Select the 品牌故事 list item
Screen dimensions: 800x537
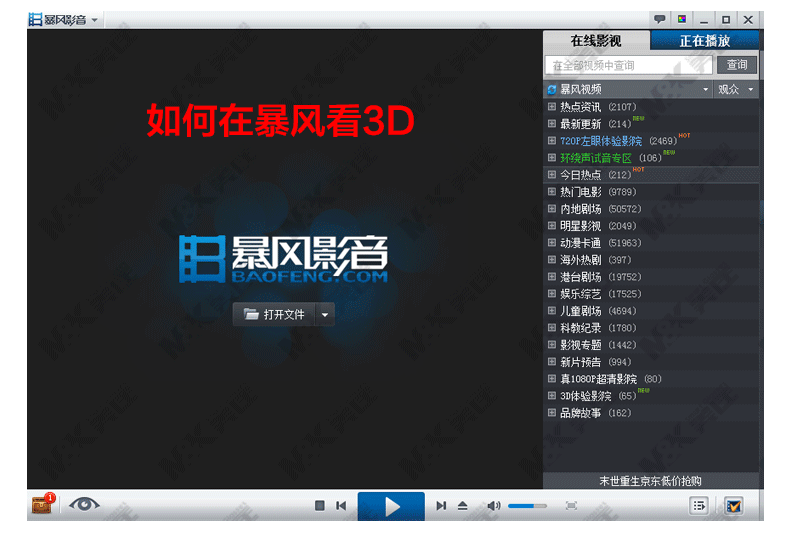point(651,413)
